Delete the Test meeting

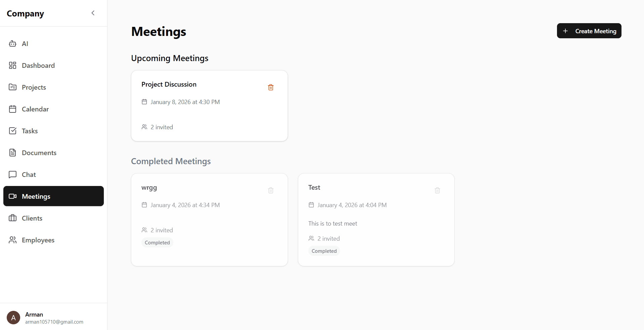pyautogui.click(x=437, y=190)
